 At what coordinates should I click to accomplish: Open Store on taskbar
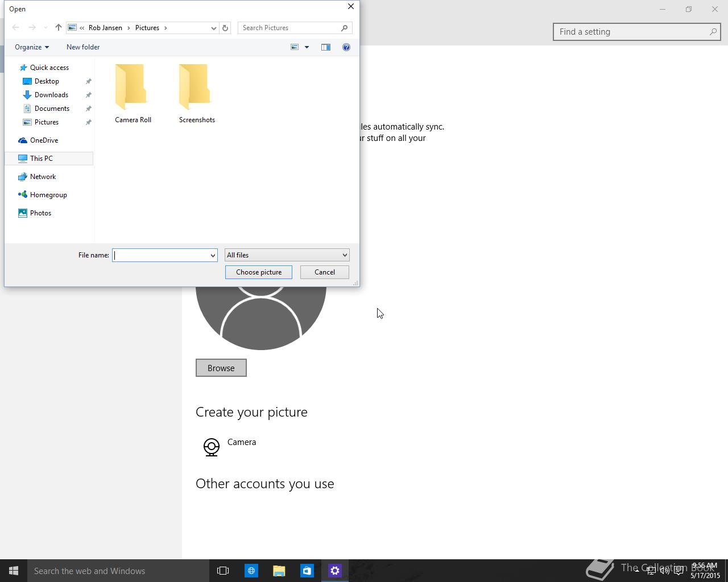307,571
